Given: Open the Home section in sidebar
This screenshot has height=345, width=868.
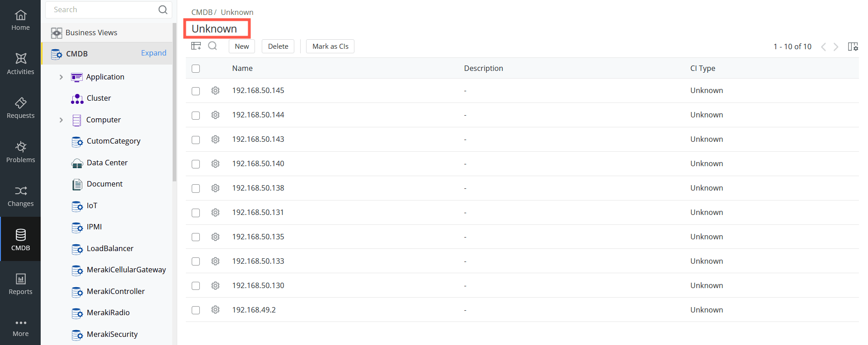Looking at the screenshot, I should 20,20.
